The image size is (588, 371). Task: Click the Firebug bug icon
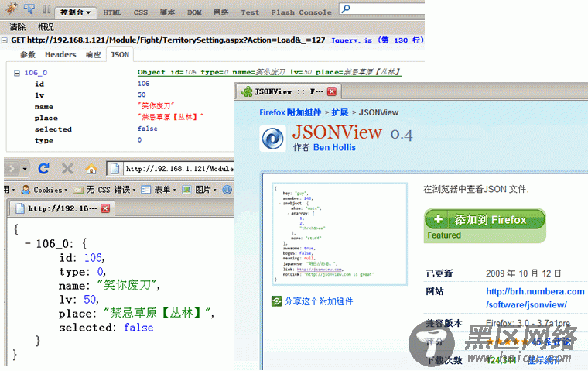(x=12, y=9)
